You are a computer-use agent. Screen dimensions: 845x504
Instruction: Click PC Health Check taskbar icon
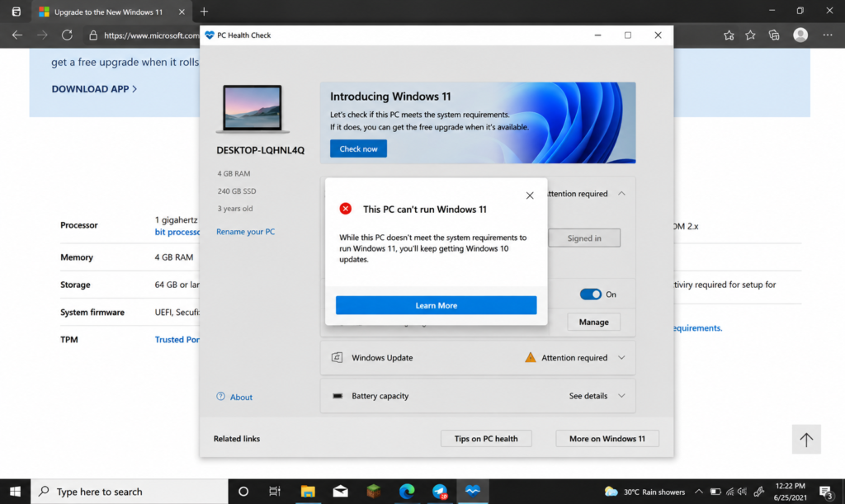coord(473,492)
